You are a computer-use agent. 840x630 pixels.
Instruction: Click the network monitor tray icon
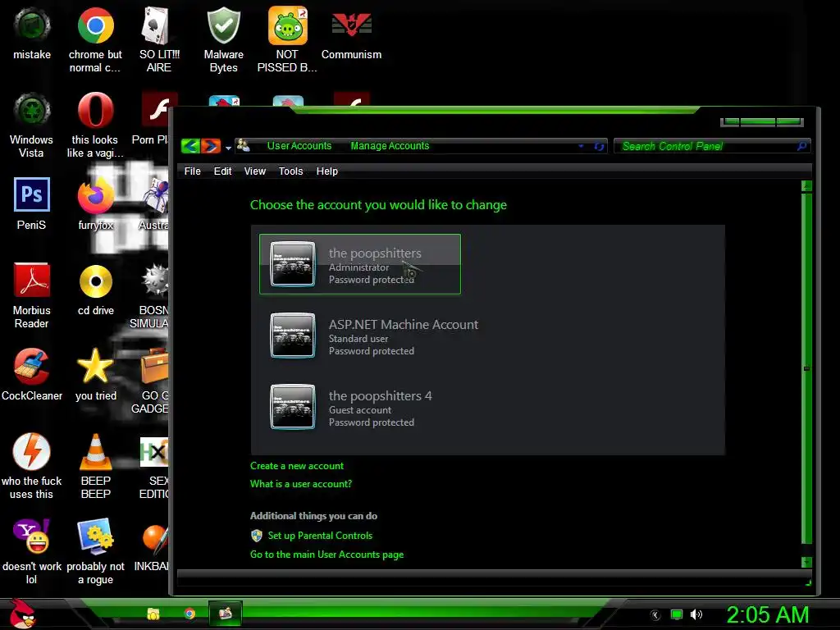677,614
